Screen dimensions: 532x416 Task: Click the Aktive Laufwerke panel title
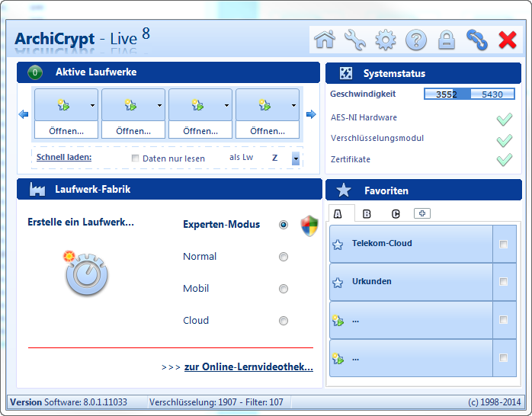[96, 72]
